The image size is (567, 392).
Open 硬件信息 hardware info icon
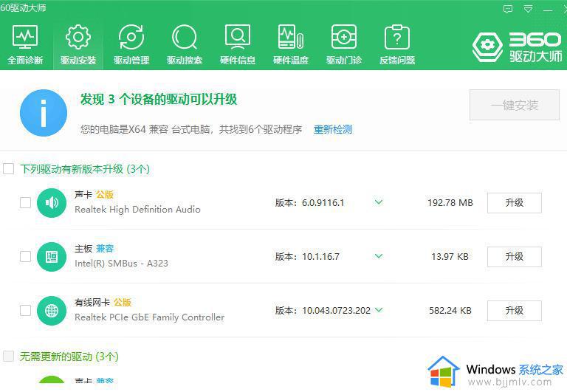[238, 37]
